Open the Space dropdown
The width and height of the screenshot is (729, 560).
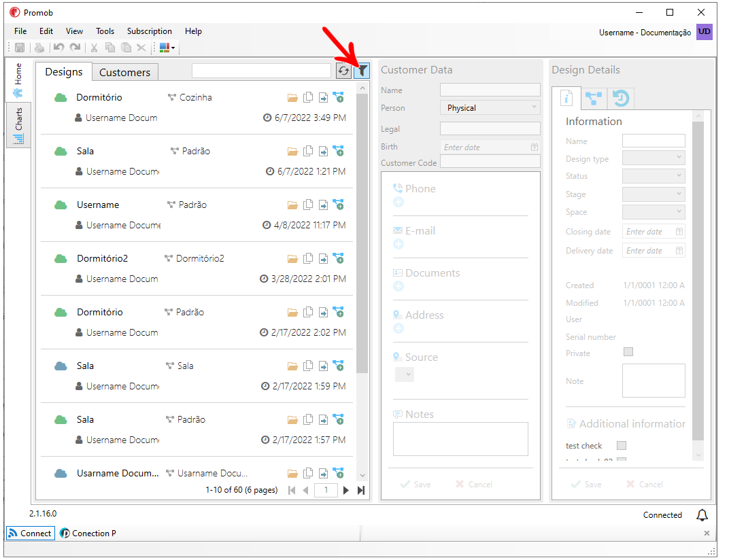click(x=654, y=212)
